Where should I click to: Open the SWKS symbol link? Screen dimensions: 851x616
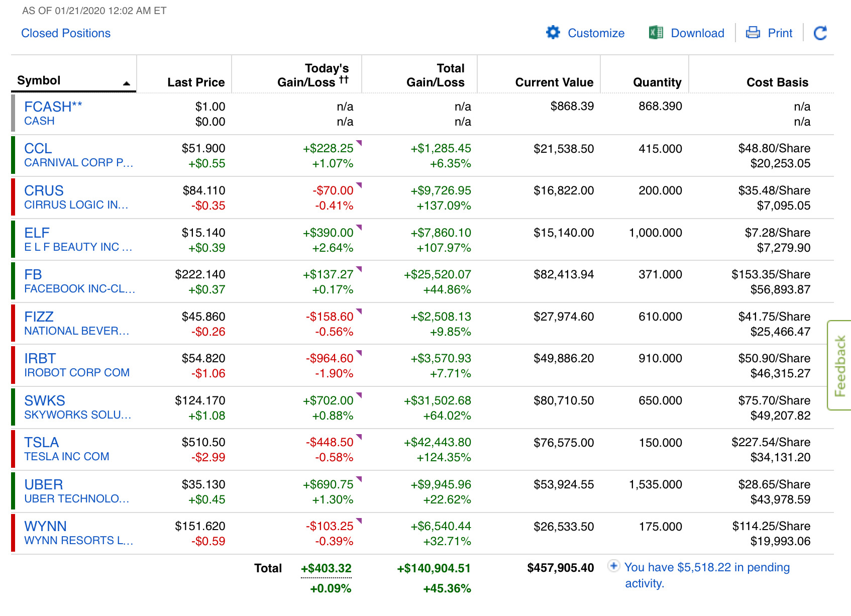click(45, 401)
